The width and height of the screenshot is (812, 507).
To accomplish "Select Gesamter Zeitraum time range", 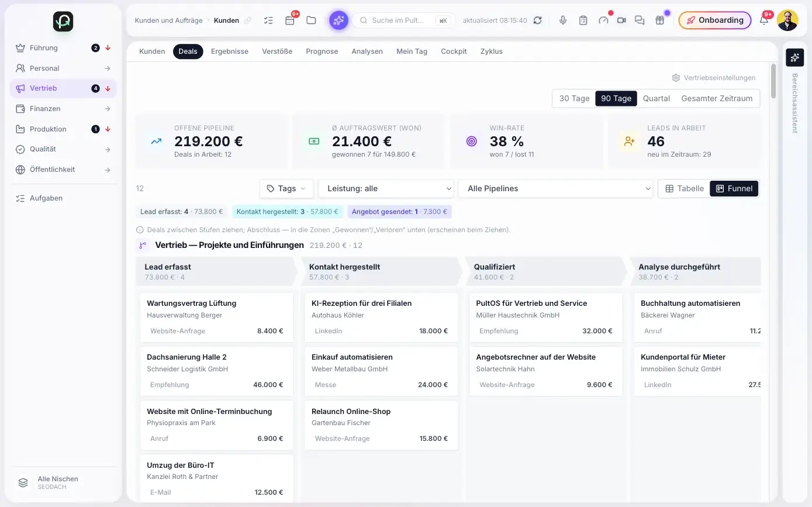I will [x=717, y=98].
